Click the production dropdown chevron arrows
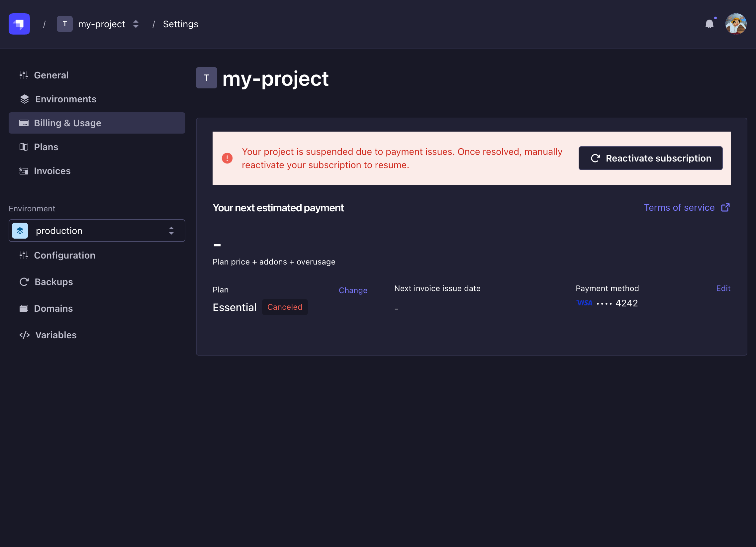This screenshot has width=756, height=547. [x=171, y=231]
